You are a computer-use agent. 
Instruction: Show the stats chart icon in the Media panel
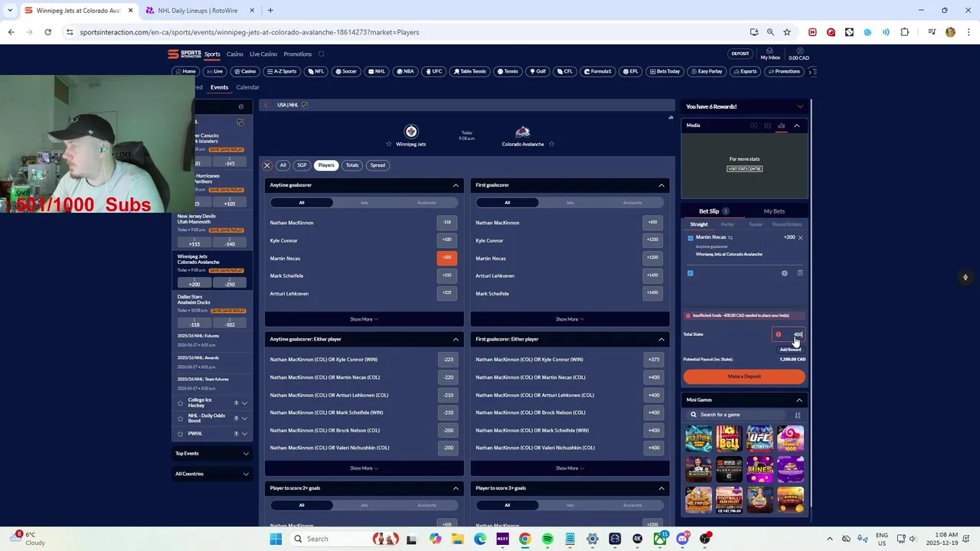coord(781,126)
